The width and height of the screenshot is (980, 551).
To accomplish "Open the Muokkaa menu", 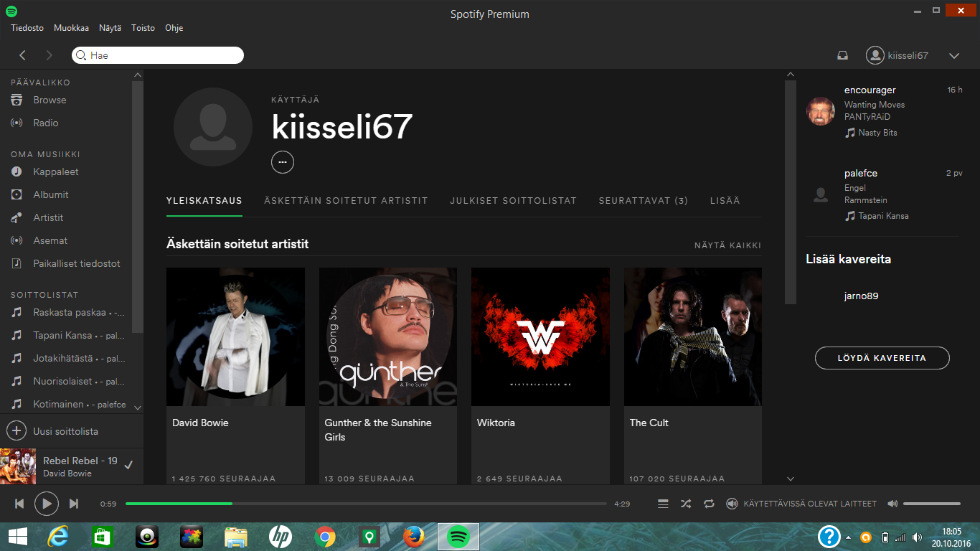I will click(x=71, y=28).
